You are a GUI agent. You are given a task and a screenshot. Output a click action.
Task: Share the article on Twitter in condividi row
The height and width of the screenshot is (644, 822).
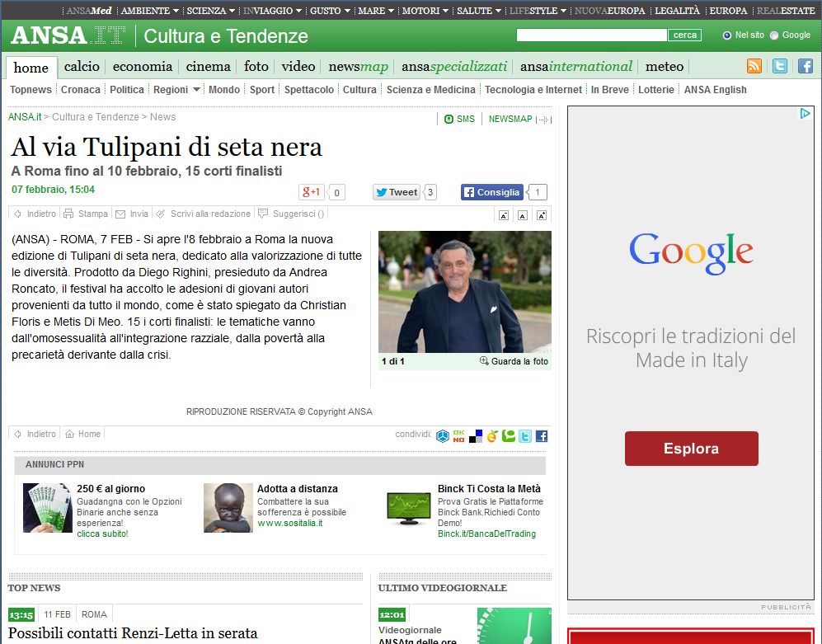[x=524, y=436]
